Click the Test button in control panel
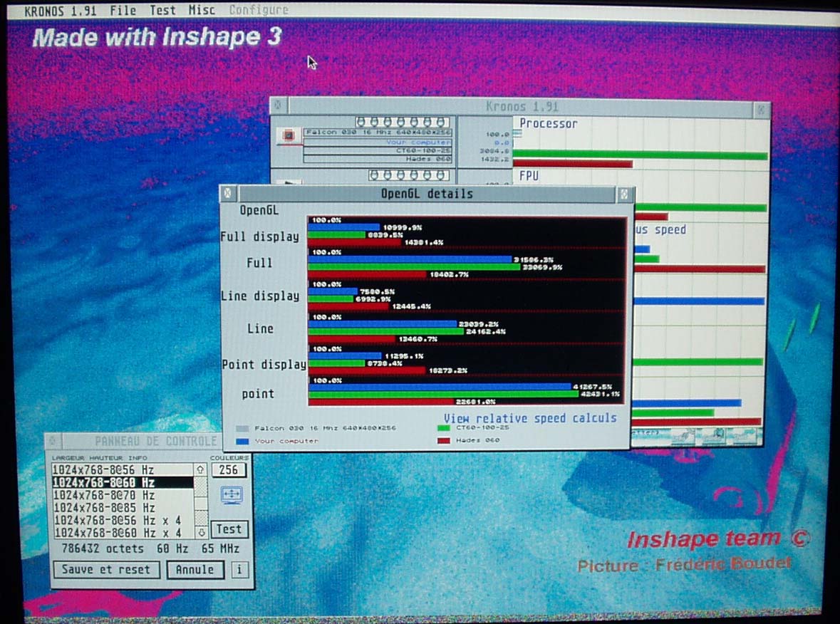 click(229, 529)
